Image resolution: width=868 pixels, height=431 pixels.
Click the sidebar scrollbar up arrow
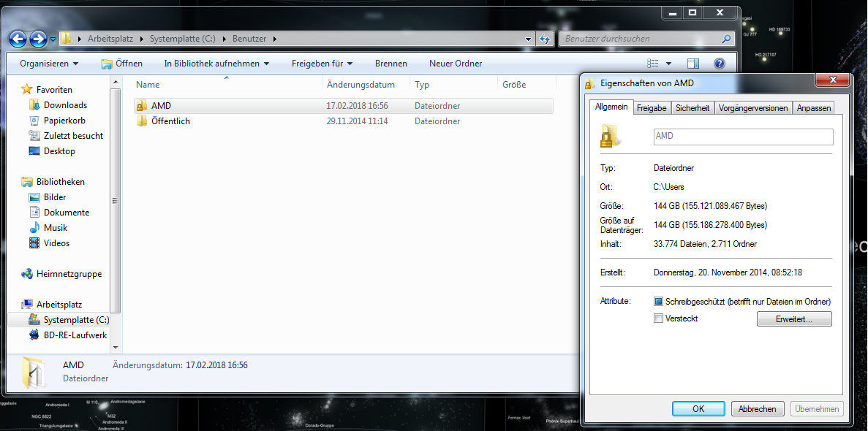point(116,83)
